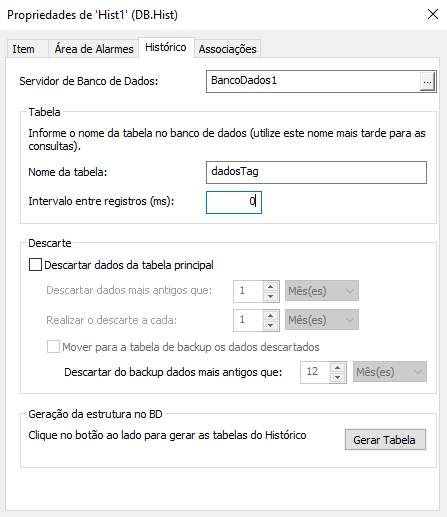Close the Propriedades de 'Hist1' dialog
The width and height of the screenshot is (447, 517).
coord(433,14)
